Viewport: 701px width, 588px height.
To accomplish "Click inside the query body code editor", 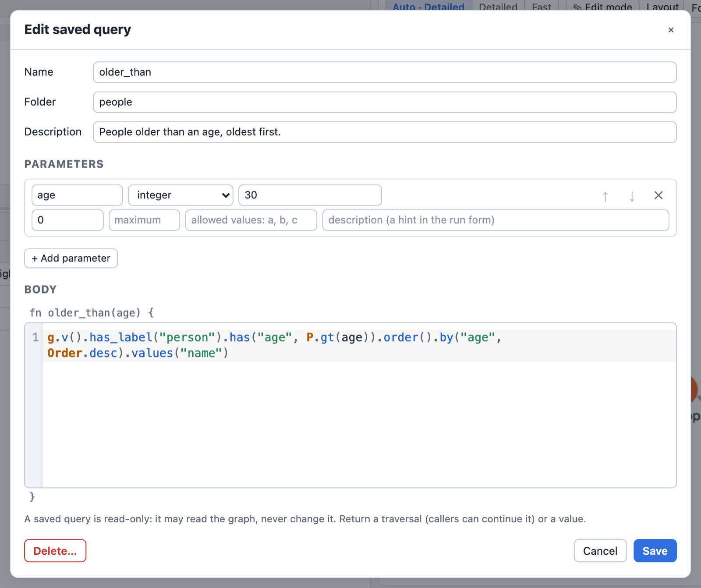I will coord(359,405).
